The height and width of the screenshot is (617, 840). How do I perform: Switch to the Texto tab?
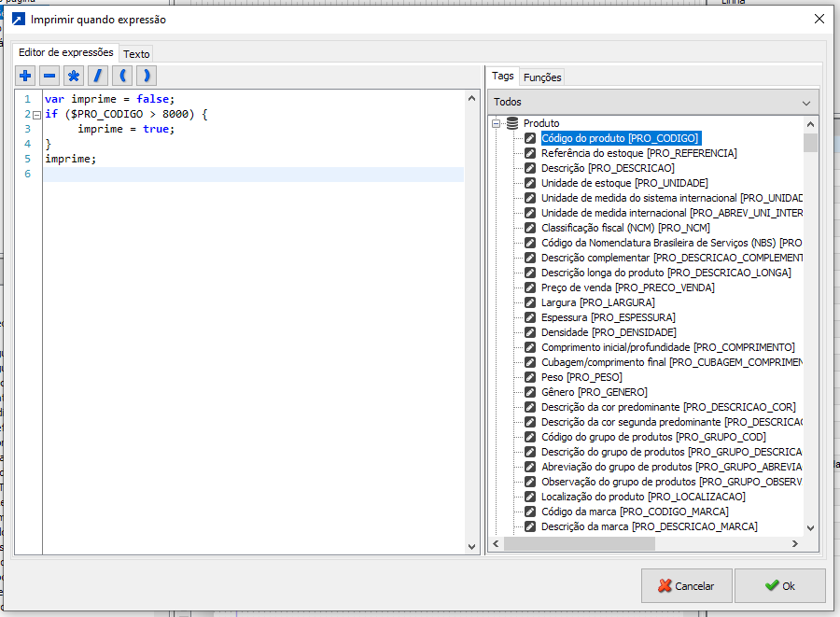(136, 54)
